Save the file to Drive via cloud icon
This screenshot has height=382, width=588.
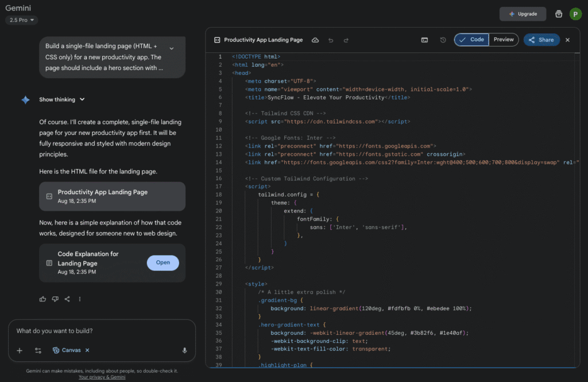[315, 40]
